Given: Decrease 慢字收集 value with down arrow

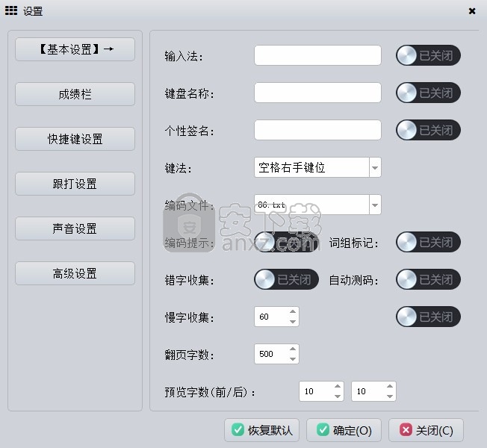Looking at the screenshot, I should click(293, 322).
